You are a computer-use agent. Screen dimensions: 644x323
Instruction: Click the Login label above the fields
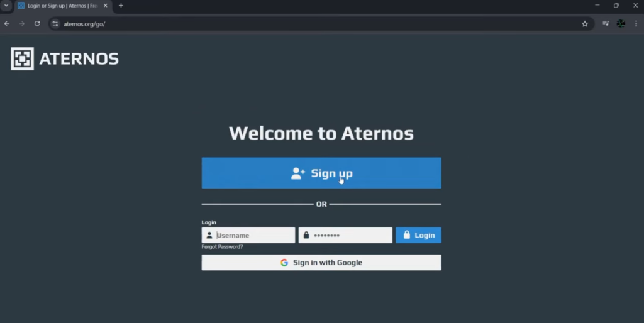tap(209, 222)
